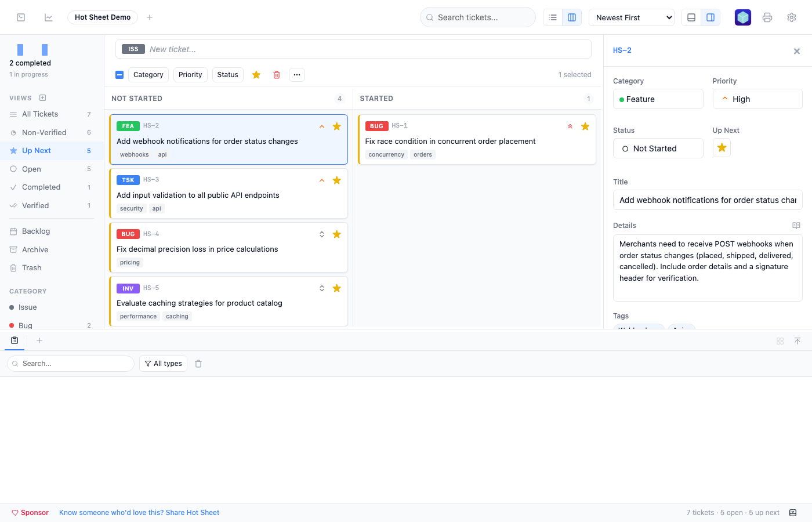This screenshot has height=522, width=812.
Task: Switch to list view layout
Action: (553, 17)
